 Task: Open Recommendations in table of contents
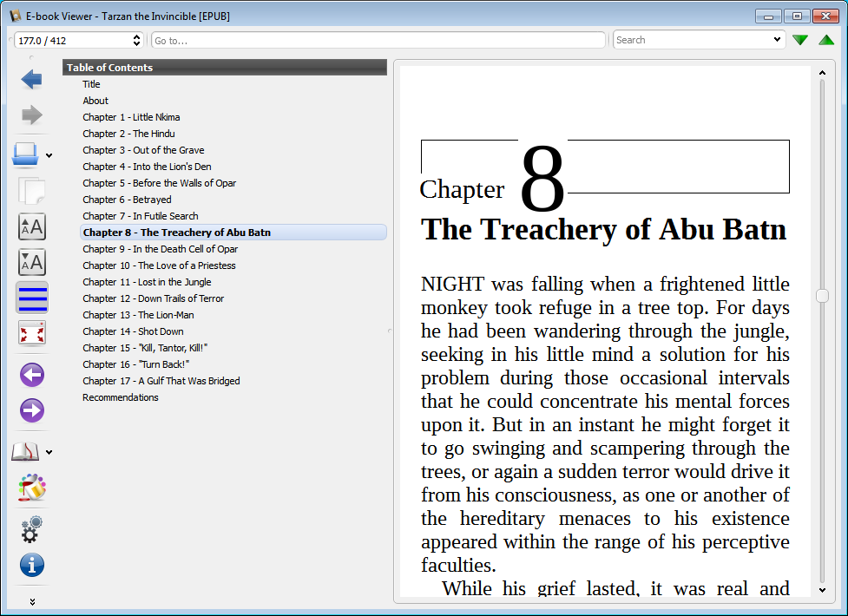[x=121, y=397]
